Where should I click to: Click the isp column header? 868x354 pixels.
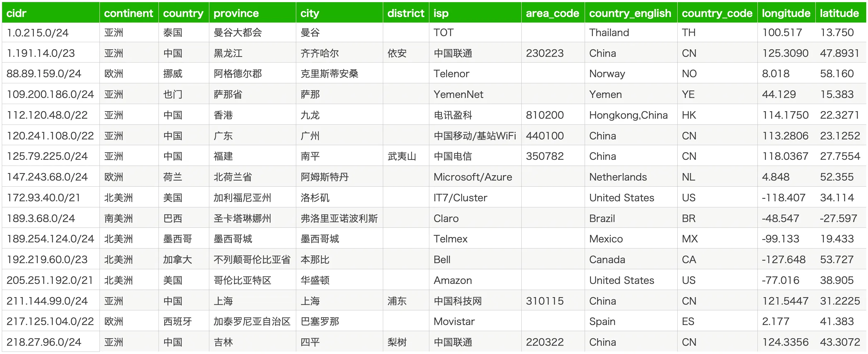[x=475, y=13]
